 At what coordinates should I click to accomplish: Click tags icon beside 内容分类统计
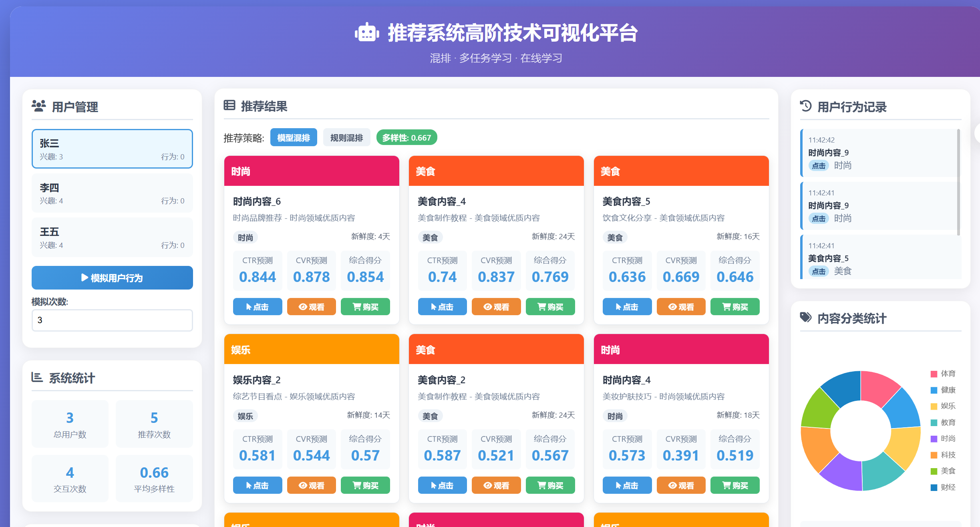pyautogui.click(x=806, y=318)
